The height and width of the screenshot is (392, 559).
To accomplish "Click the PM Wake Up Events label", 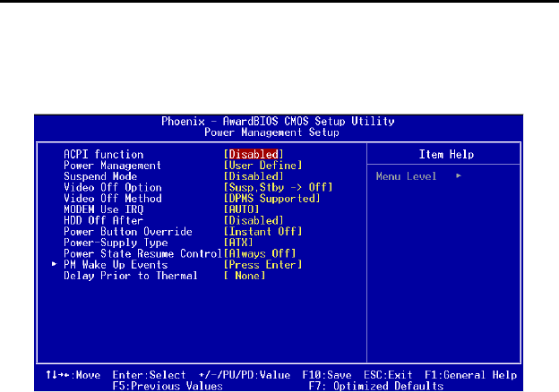I will [116, 265].
